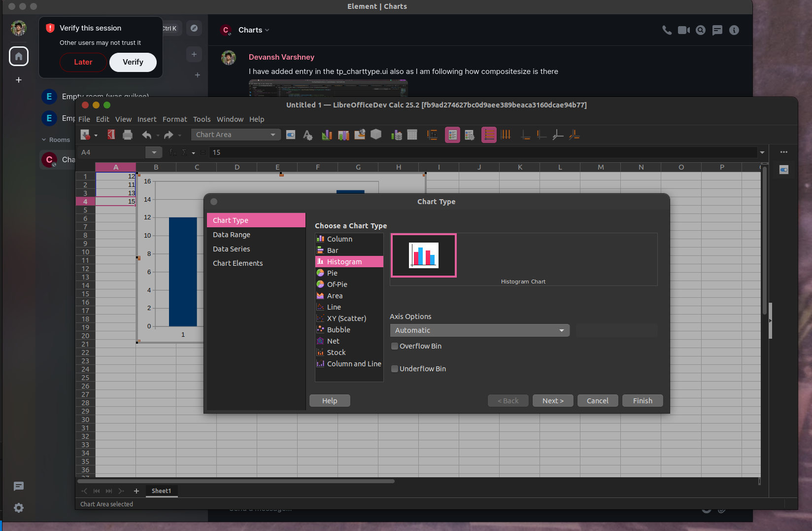Cancel the Chart Type dialog
The height and width of the screenshot is (531, 812).
coord(598,401)
